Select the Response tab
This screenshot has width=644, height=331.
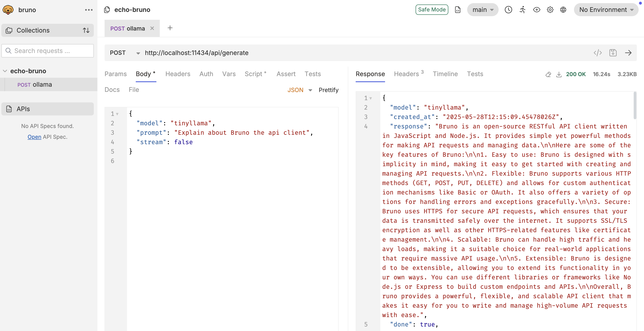[x=370, y=74]
